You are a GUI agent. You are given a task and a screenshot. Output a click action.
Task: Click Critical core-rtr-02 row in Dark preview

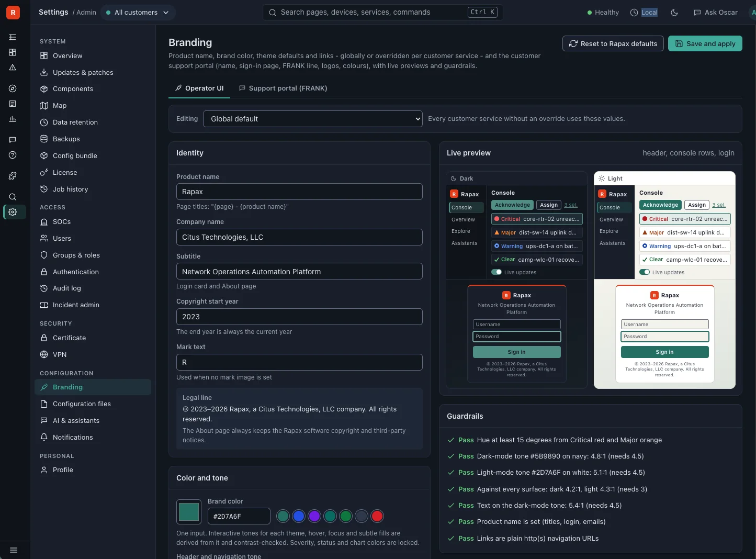537,219
